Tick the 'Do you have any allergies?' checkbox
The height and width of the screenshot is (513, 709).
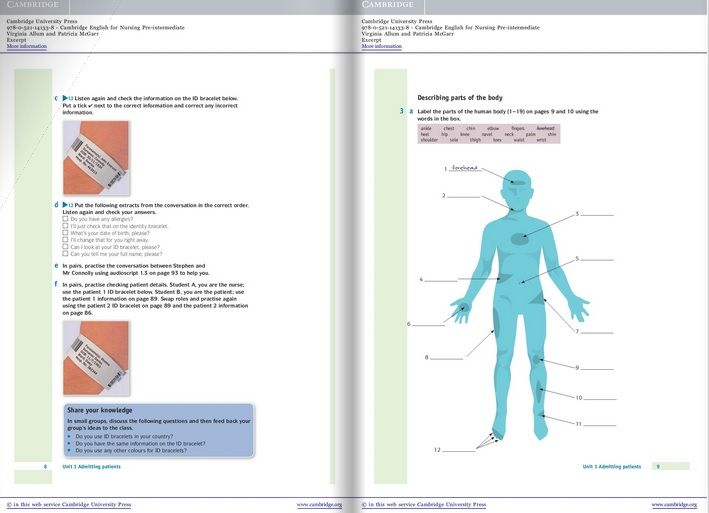[x=65, y=218]
